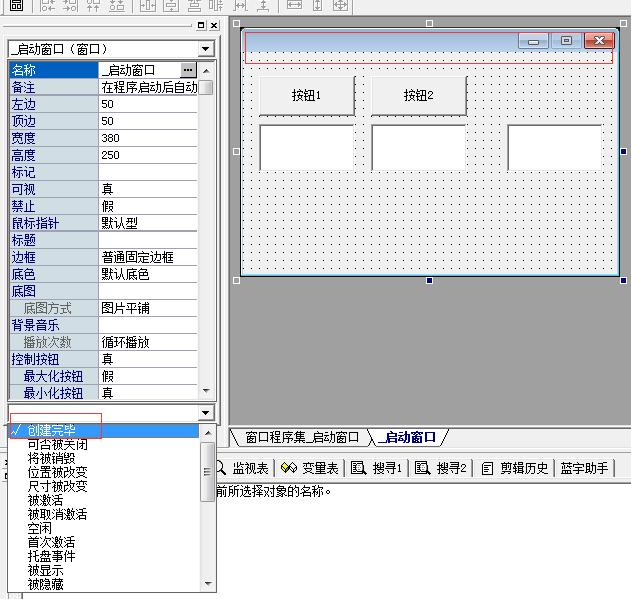Choose the 创建完毕 event

tap(104, 430)
